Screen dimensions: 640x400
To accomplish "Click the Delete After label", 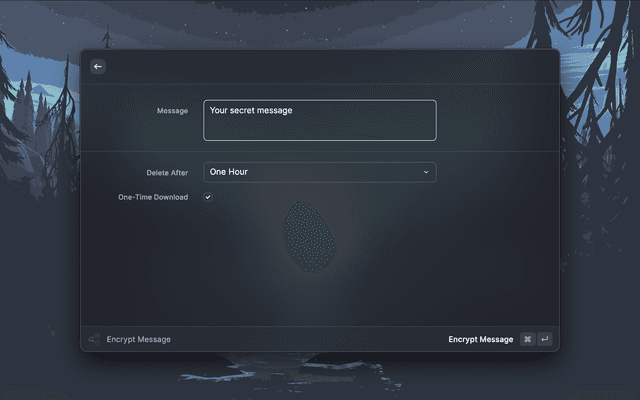I will click(x=167, y=173).
